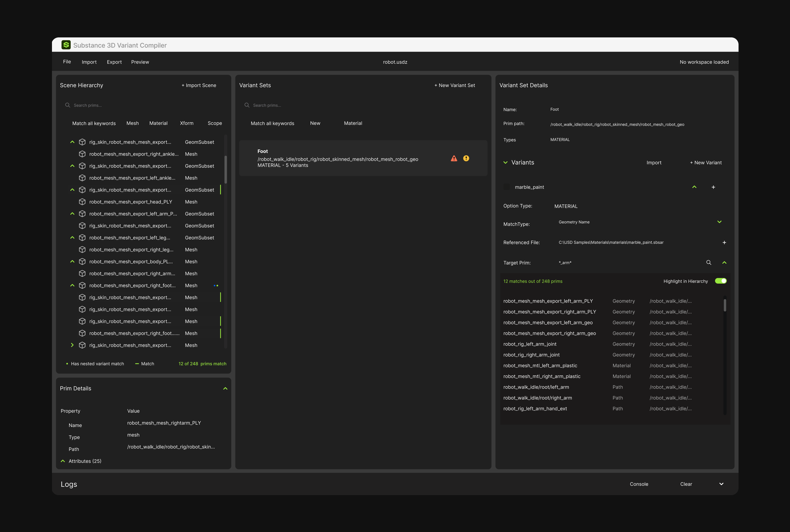Screen dimensions: 790x532
Task: Click the + New Variant Set button
Action: tap(455, 85)
